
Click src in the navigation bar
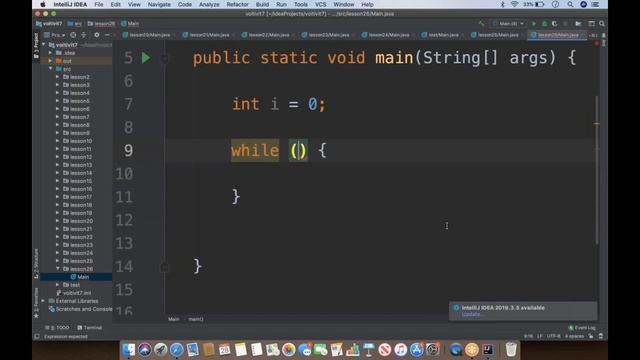75,24
